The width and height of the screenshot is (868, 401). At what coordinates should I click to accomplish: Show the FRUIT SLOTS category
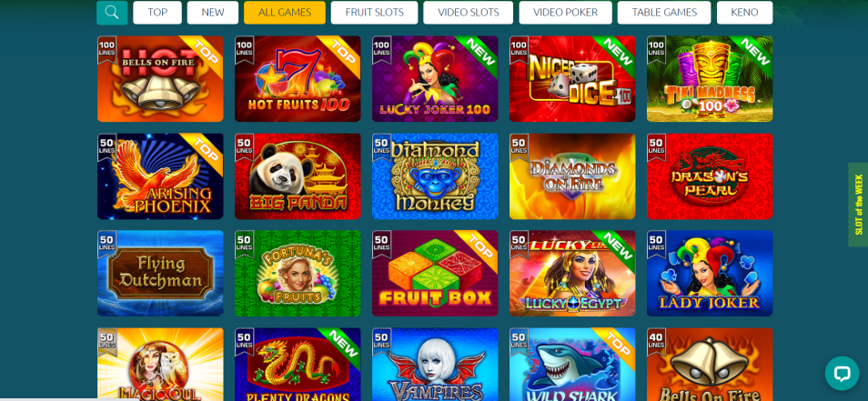[x=374, y=12]
